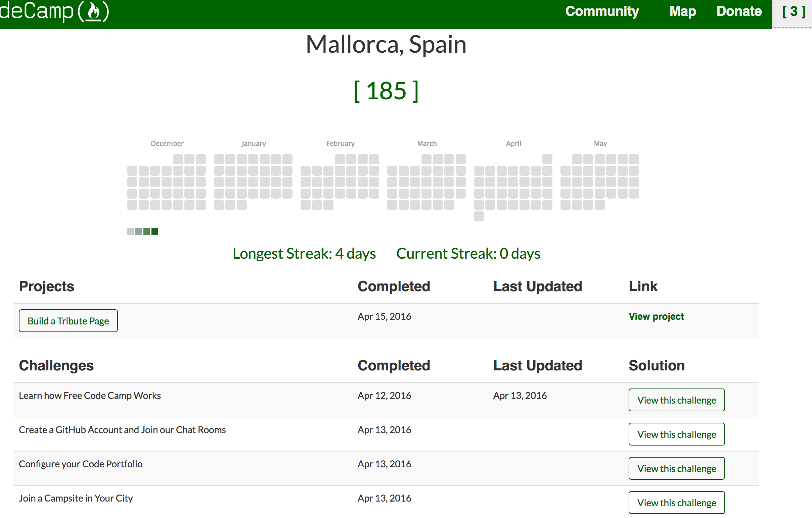Click Longest Streak: 4 days text
Image resolution: width=812 pixels, height=518 pixels.
(304, 254)
